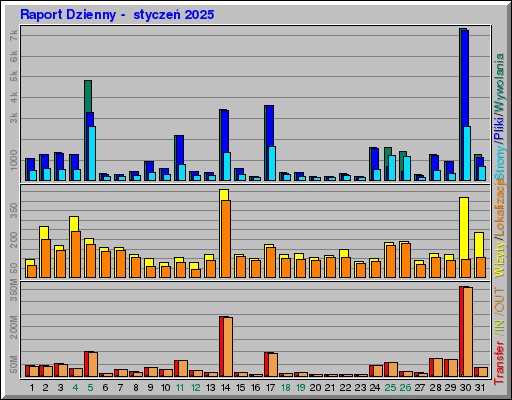Click the '7k' axis value
This screenshot has height=400, width=512.
(13, 35)
